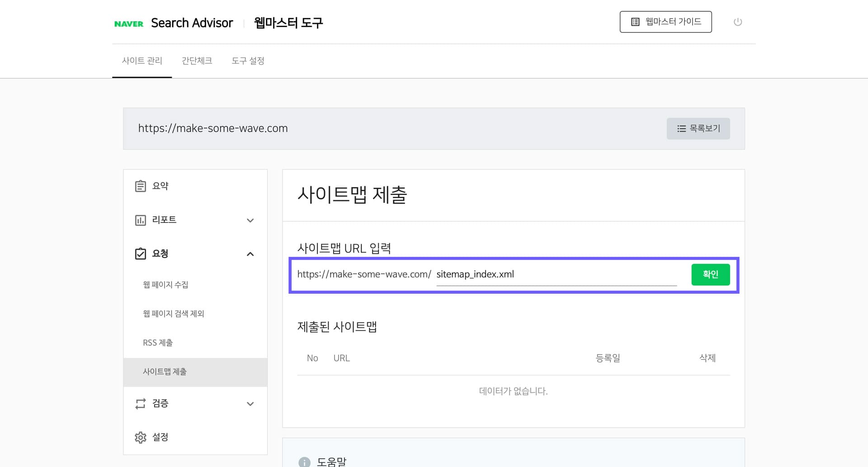Click the info icon next to 도움말
The height and width of the screenshot is (467, 868).
point(304,462)
